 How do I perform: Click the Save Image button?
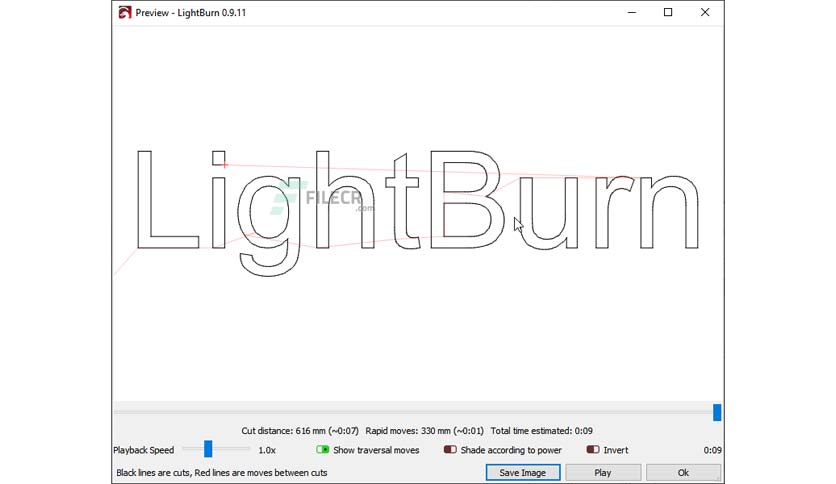click(522, 473)
